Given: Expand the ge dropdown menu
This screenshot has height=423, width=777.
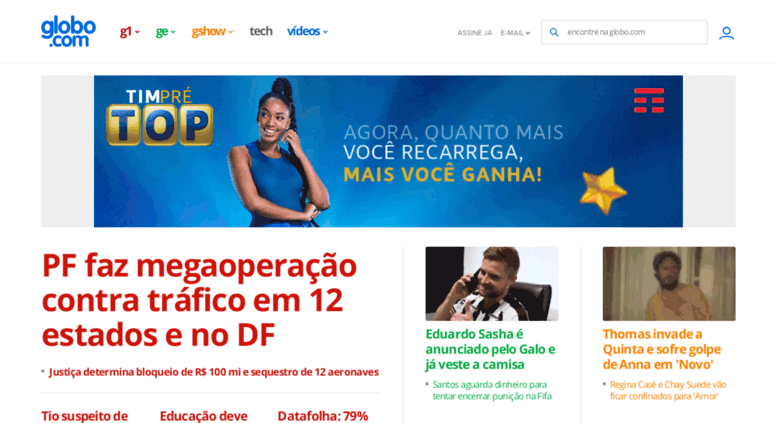Looking at the screenshot, I should 166,32.
